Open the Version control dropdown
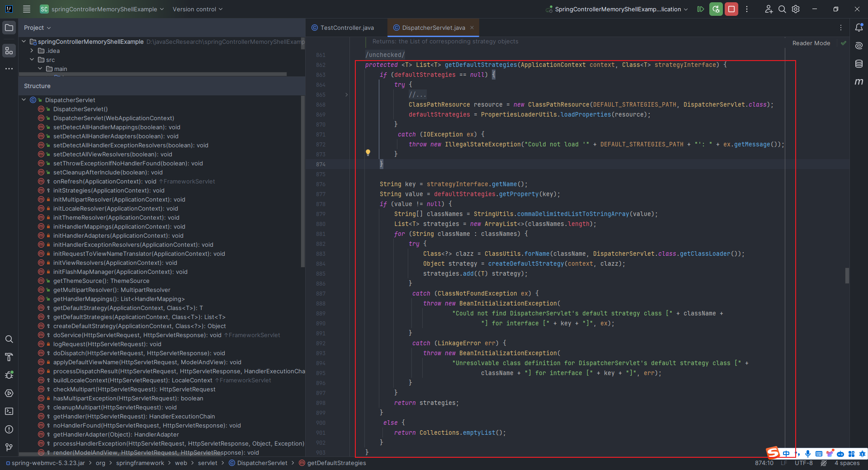This screenshot has height=470, width=868. 198,9
